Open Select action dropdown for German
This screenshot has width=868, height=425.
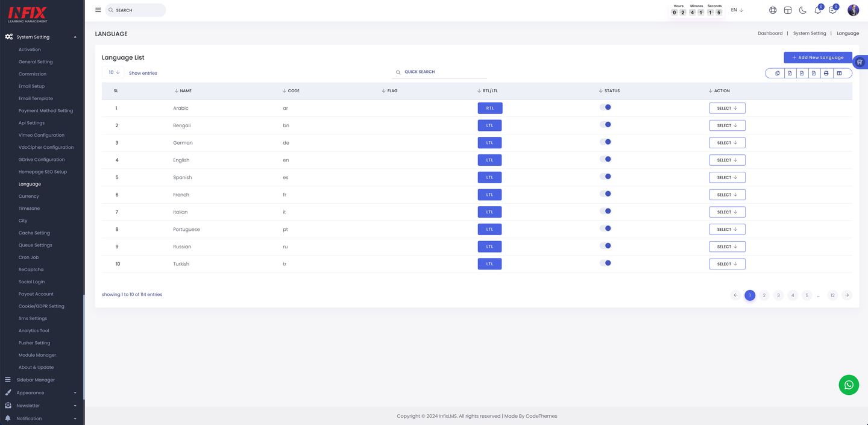click(x=727, y=143)
